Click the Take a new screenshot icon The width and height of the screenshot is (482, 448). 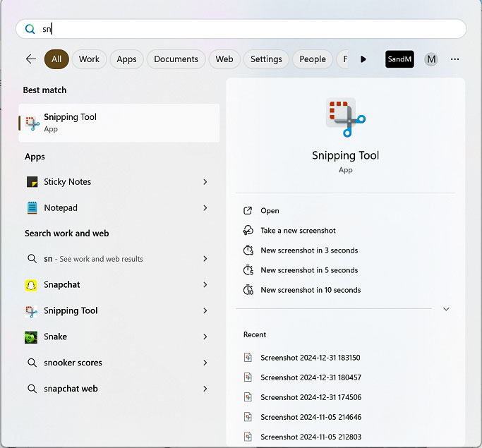[248, 231]
